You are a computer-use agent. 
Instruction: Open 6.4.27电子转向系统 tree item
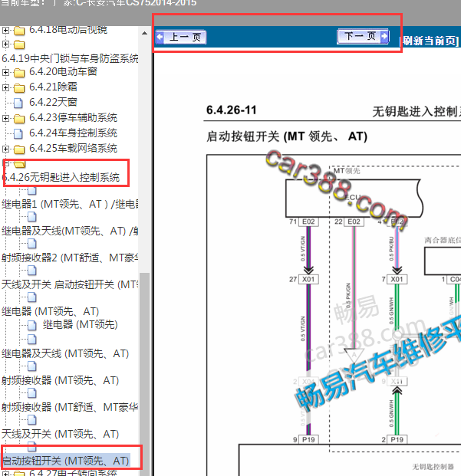coord(73,473)
